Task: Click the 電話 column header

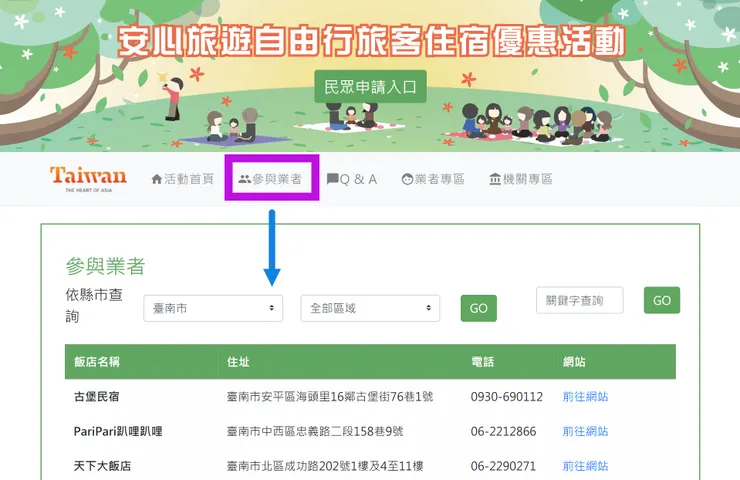Action: (x=482, y=362)
